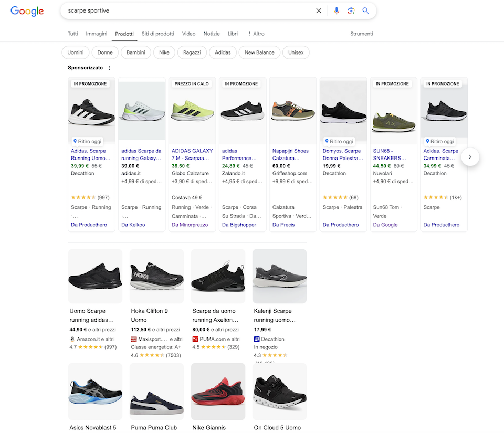
Task: Open Hoka Clifton 9 Uomo product image
Action: click(156, 276)
